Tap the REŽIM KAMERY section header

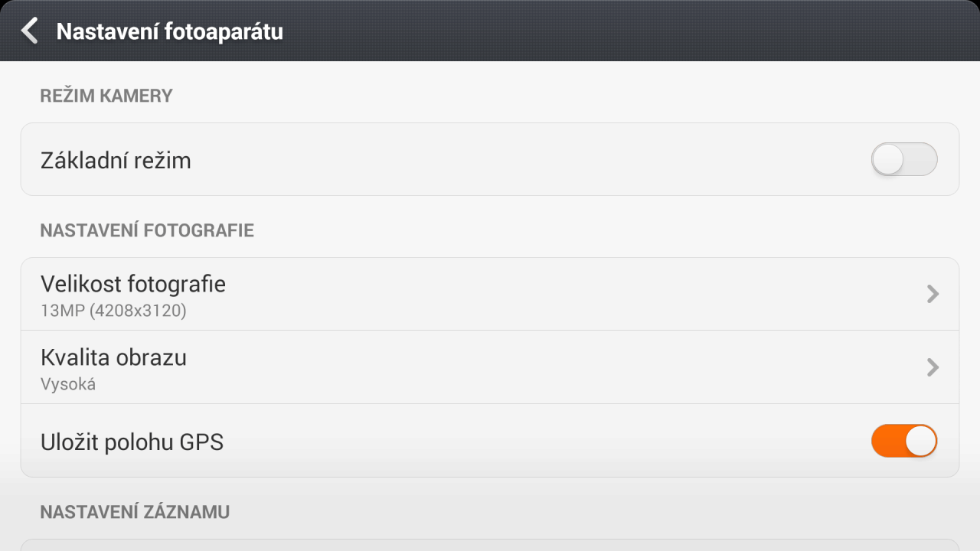(x=106, y=96)
